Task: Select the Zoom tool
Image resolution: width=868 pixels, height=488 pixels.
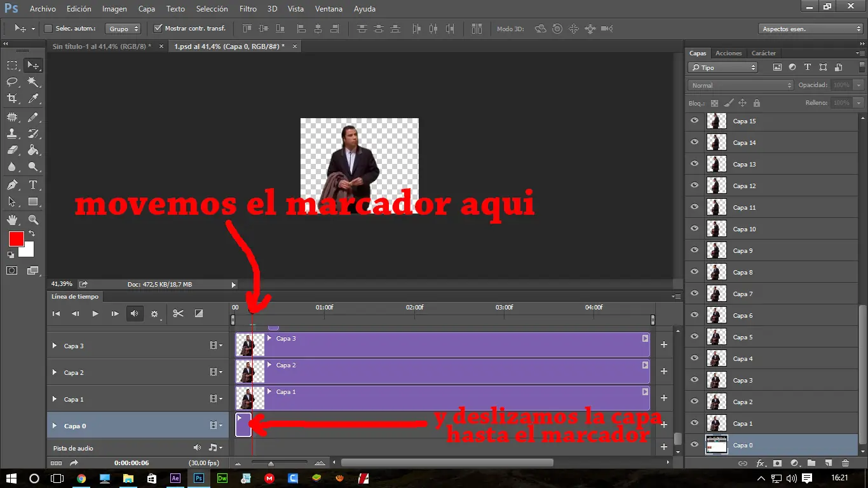Action: [x=33, y=220]
